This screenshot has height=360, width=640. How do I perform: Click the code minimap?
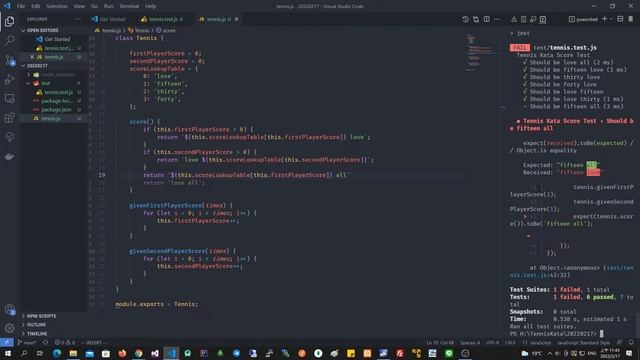click(x=482, y=53)
